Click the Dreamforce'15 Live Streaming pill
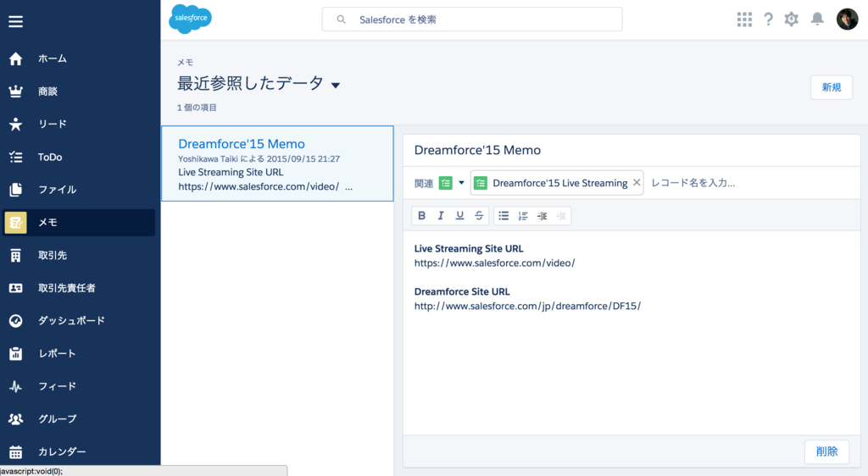 557,183
